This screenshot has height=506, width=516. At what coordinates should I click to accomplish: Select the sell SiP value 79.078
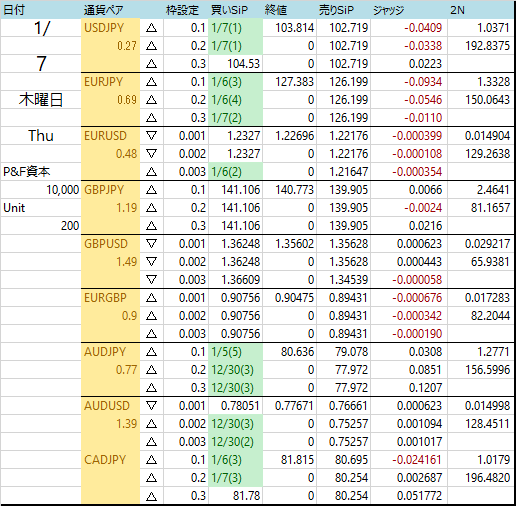tap(352, 352)
